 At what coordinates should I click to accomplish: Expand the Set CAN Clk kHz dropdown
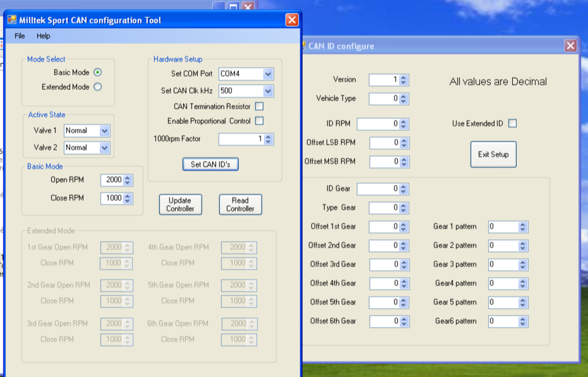click(268, 91)
